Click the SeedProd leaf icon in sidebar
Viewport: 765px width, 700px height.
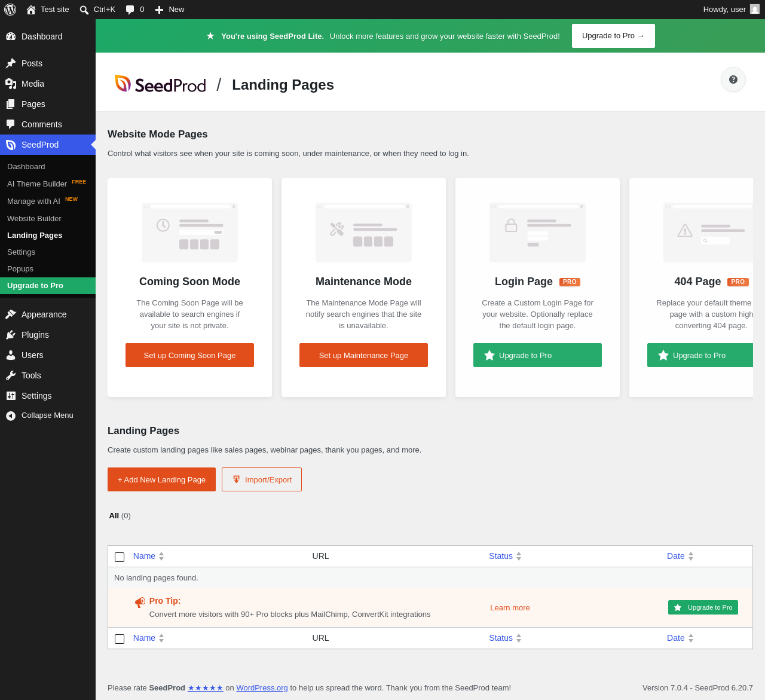click(11, 145)
